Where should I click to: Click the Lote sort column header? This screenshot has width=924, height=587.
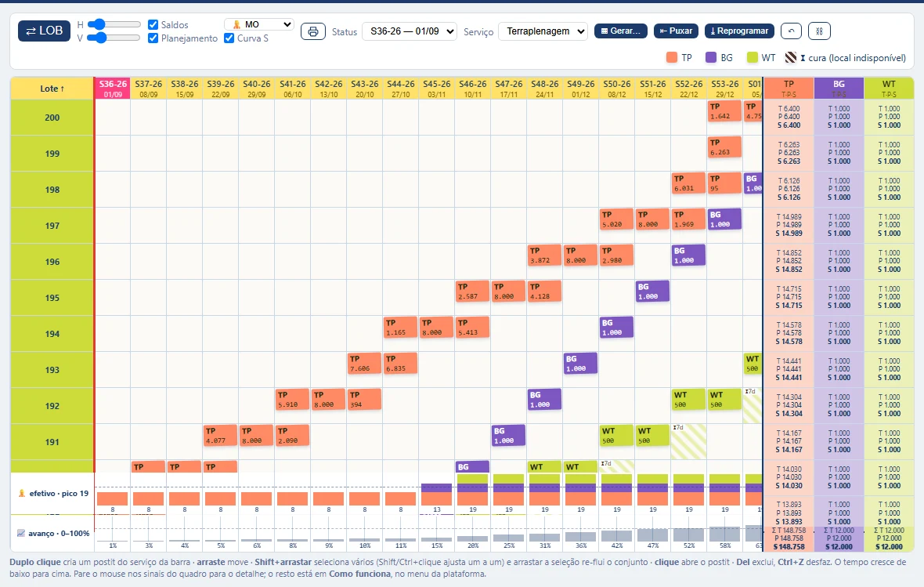[x=52, y=89]
